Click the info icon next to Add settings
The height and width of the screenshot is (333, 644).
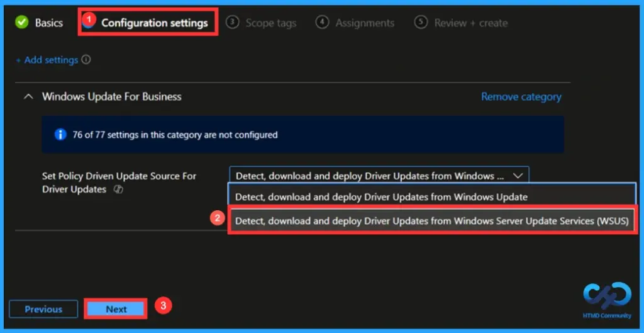[86, 60]
